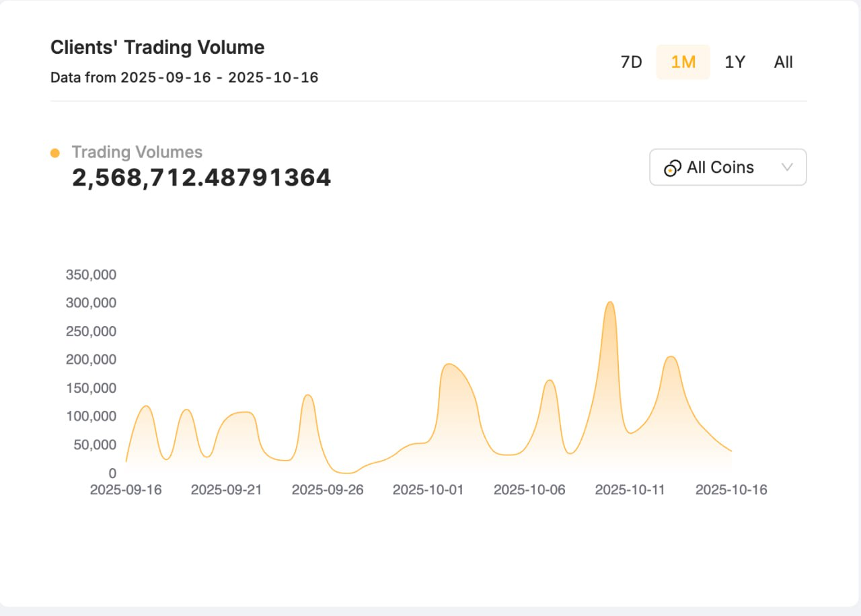The height and width of the screenshot is (616, 861).
Task: Click the orange Trading Volumes legend dot
Action: click(54, 153)
